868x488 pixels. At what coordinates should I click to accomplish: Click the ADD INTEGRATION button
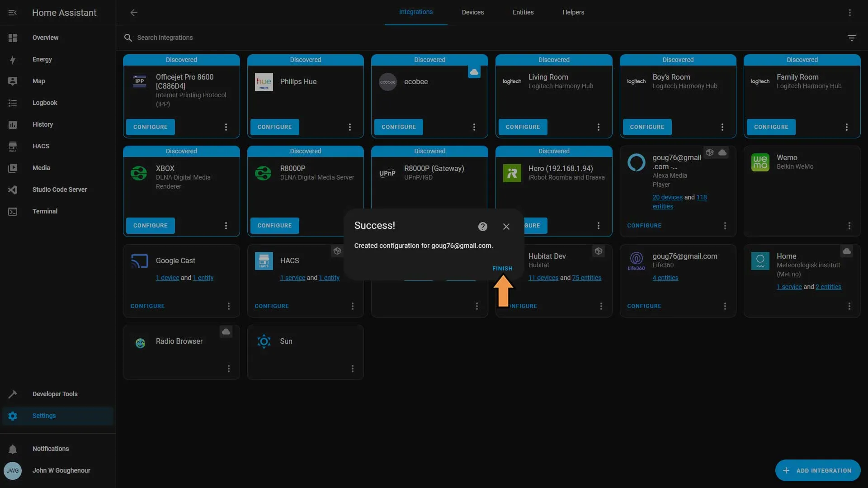point(818,470)
